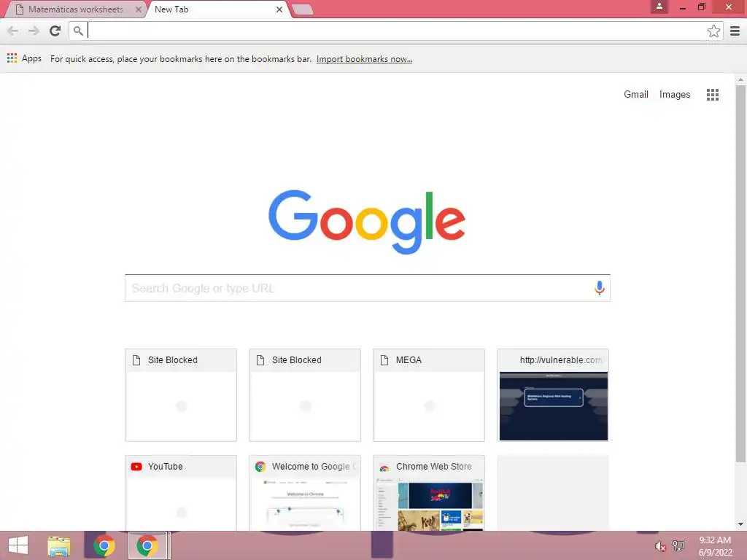Start voice search with the microphone
Screen dimensions: 747x560
coord(599,287)
